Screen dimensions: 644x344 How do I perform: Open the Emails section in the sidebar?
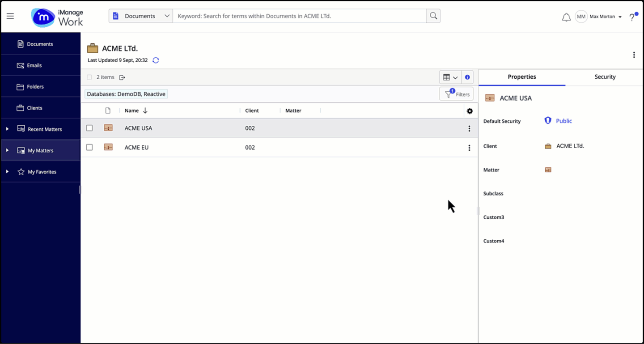pos(34,65)
